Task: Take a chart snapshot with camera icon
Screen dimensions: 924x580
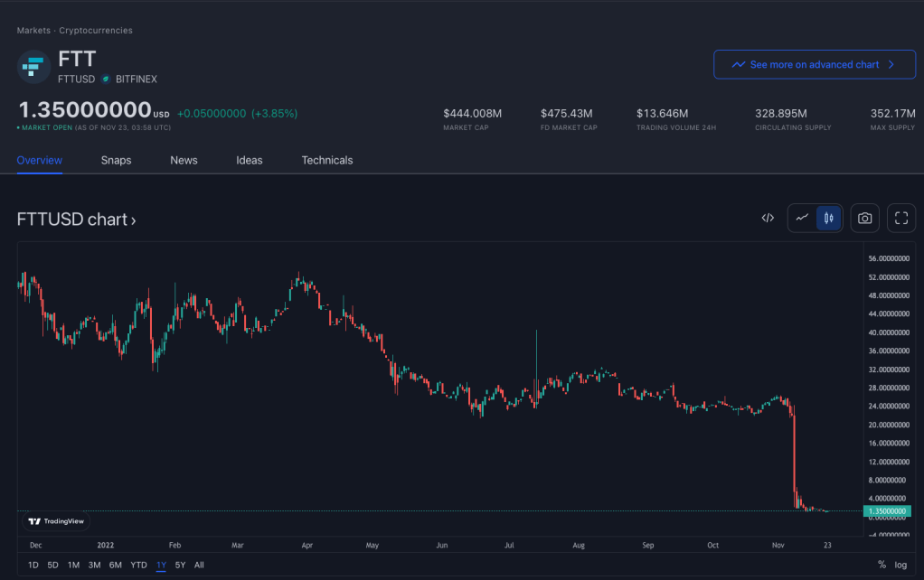Action: [865, 218]
